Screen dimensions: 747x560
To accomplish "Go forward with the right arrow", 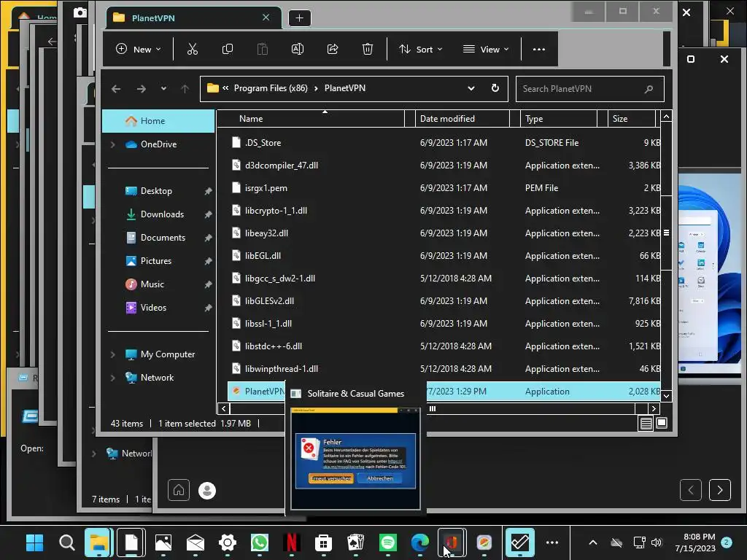I will click(141, 88).
